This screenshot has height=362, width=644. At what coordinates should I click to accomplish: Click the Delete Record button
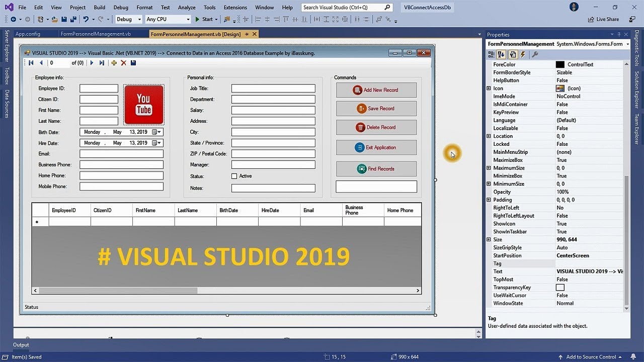click(376, 127)
